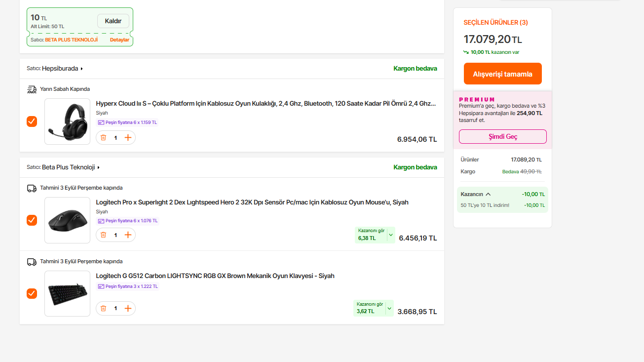The height and width of the screenshot is (362, 644).
Task: Click the 17.079,20 TL cart total
Action: click(492, 40)
